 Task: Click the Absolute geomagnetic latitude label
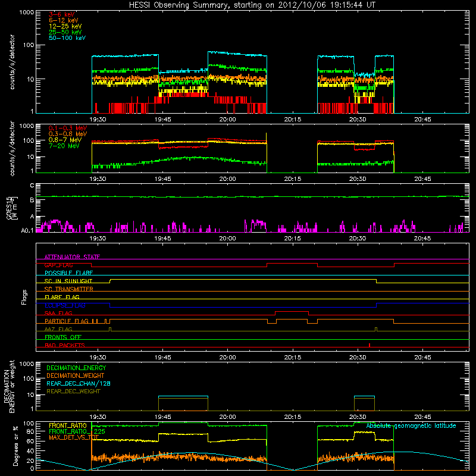pyautogui.click(x=411, y=425)
